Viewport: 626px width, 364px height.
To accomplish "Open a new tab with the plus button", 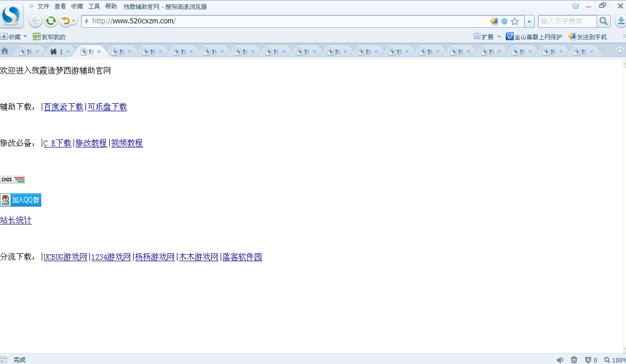I will pos(620,51).
